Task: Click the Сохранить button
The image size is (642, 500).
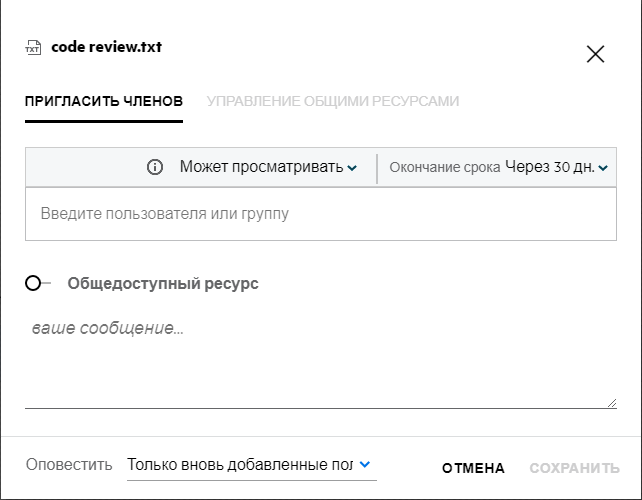Action: click(575, 468)
